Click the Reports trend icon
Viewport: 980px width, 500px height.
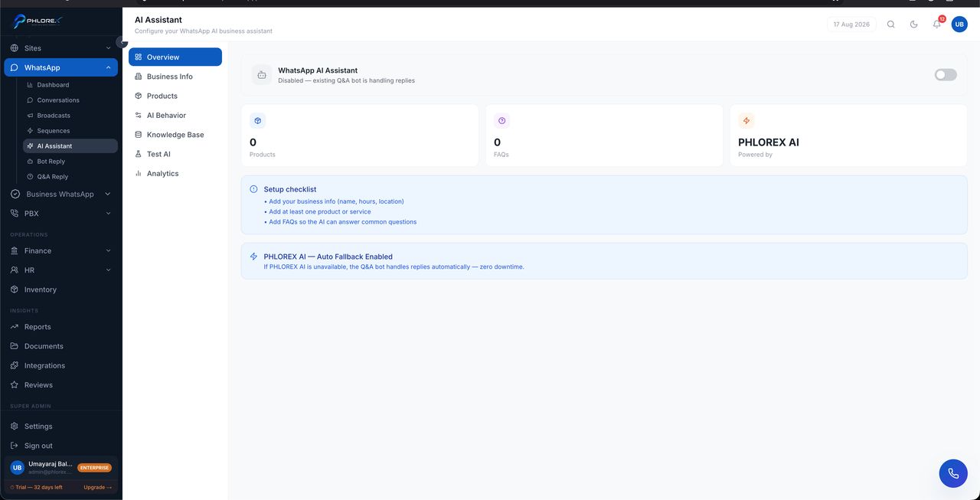pos(15,327)
